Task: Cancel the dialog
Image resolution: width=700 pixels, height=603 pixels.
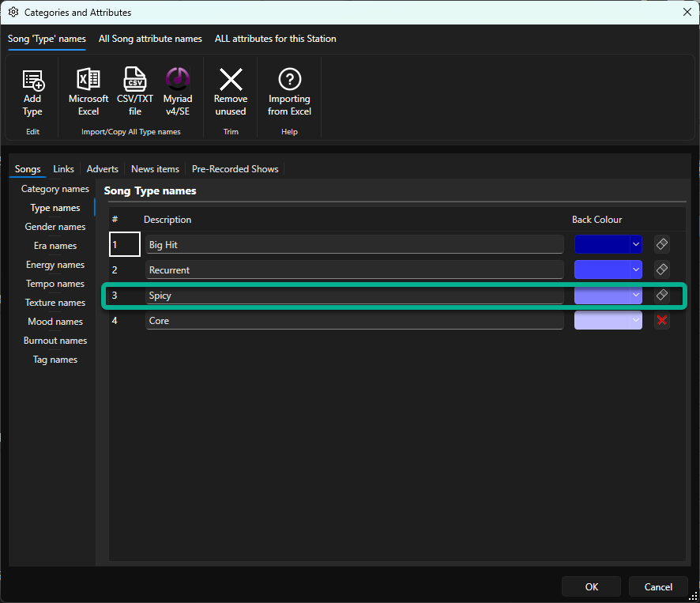Action: click(658, 586)
